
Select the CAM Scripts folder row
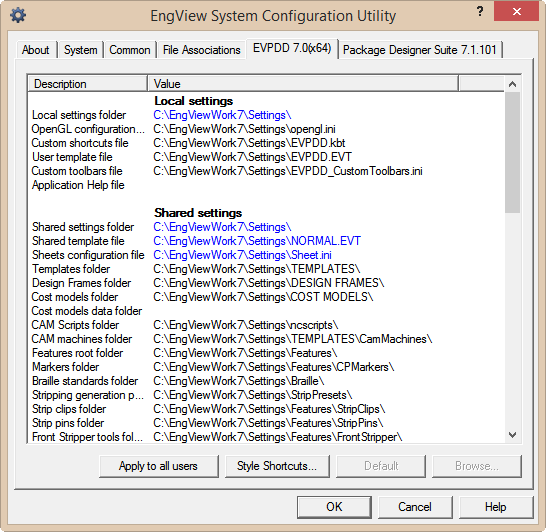[x=266, y=325]
